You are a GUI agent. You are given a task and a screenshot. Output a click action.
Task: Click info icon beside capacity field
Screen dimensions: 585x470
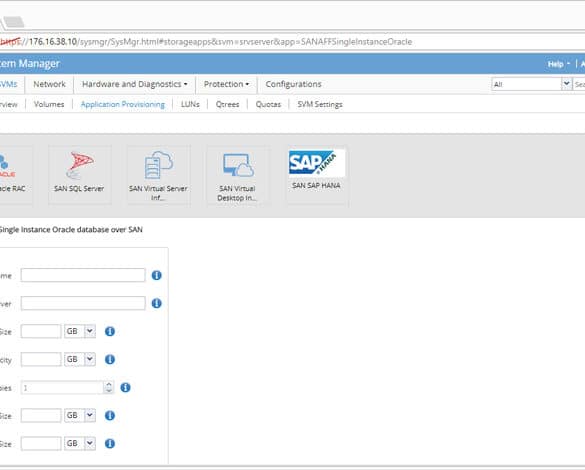[x=110, y=359]
